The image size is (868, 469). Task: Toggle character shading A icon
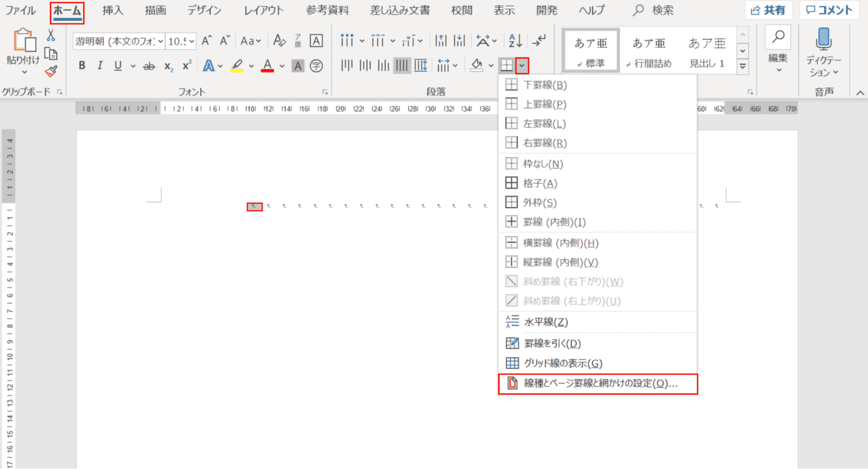(297, 66)
